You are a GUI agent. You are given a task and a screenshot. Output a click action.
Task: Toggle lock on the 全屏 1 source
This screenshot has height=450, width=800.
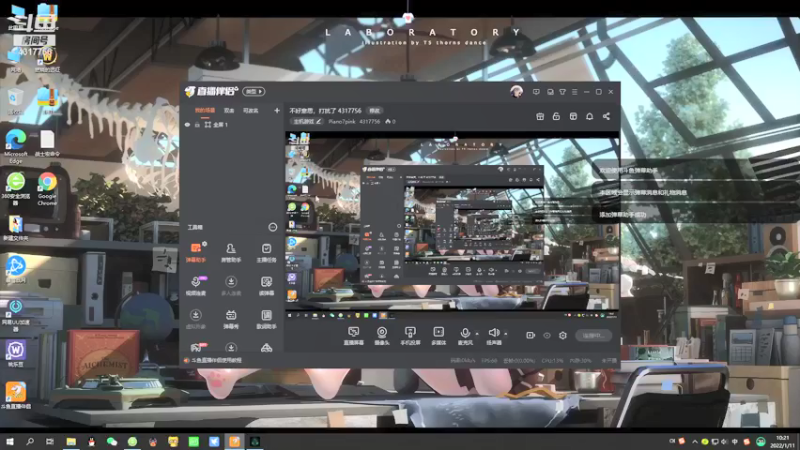tap(197, 124)
